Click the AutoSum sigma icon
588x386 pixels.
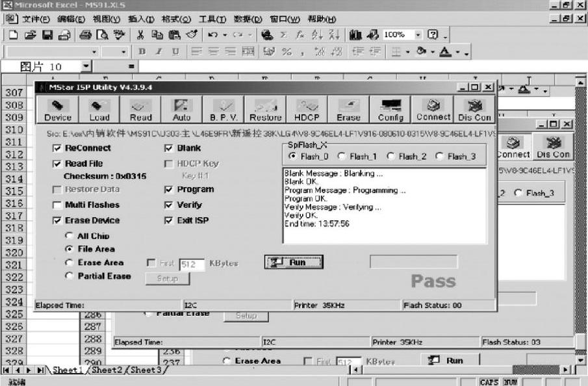coord(284,35)
